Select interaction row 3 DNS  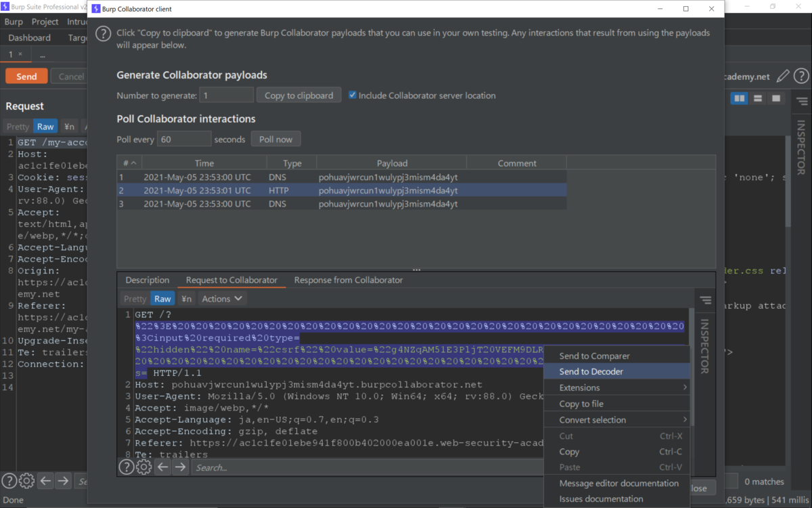(342, 204)
